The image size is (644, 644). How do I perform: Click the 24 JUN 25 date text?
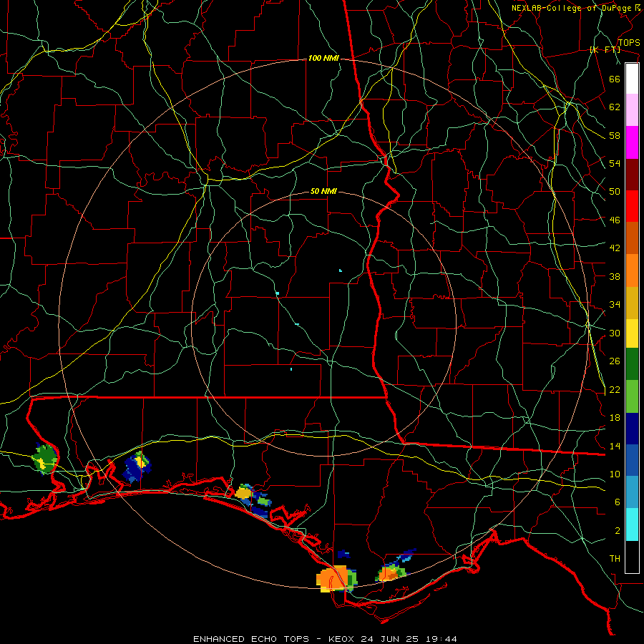coord(390,639)
